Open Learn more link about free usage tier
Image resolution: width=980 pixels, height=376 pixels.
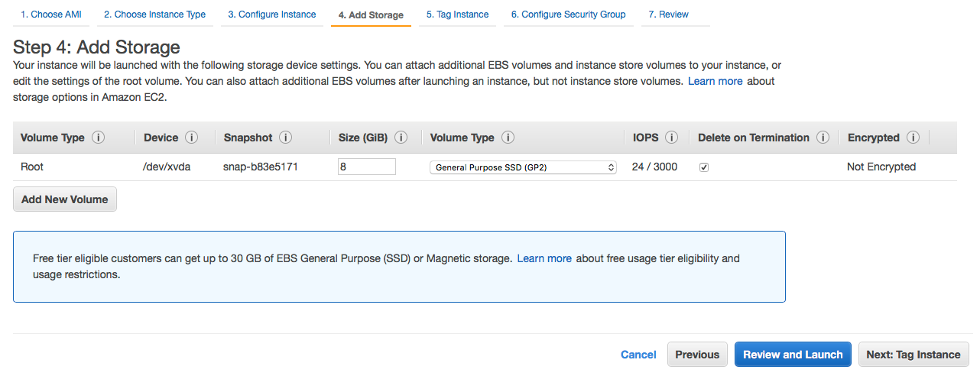(x=544, y=258)
